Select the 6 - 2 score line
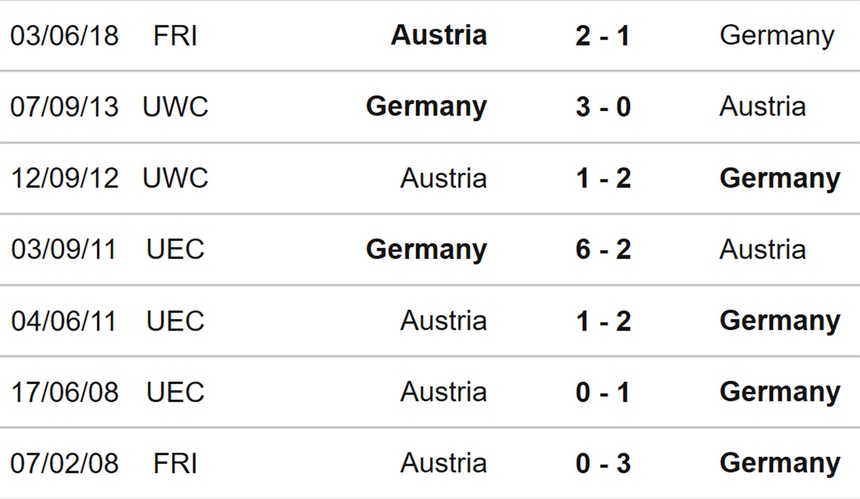Screen dimensions: 860x499 click(603, 249)
